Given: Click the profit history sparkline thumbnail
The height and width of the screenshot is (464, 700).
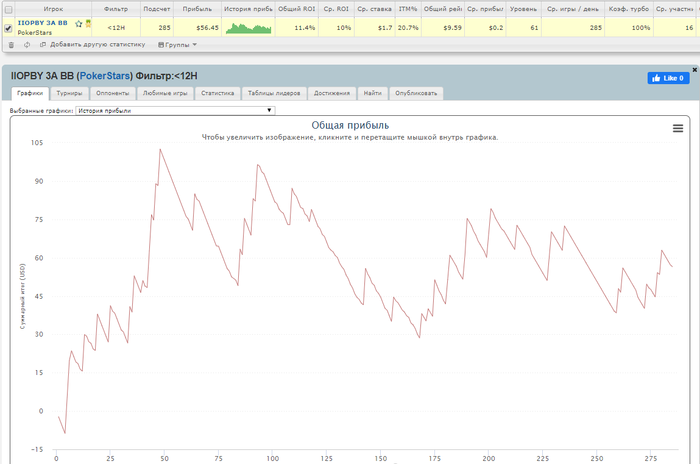Looking at the screenshot, I should (248, 28).
